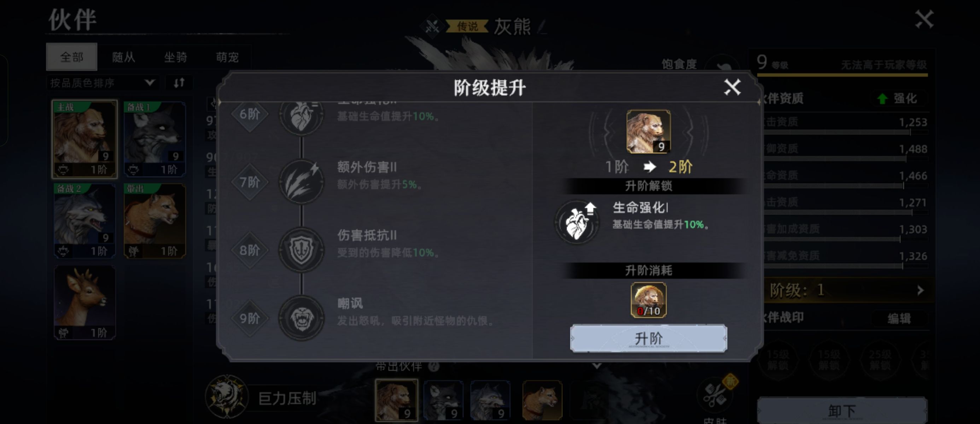Click the 额外伤害II claw skill icon
This screenshot has width=980, height=424.
[x=301, y=182]
